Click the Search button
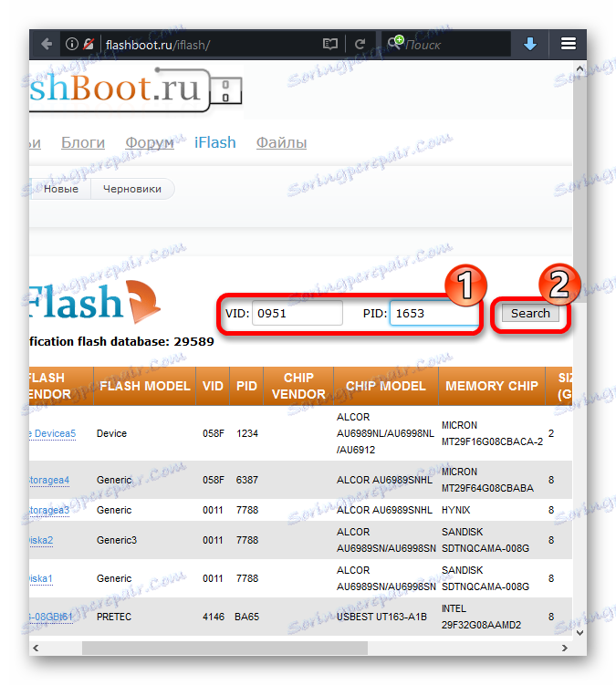This screenshot has height=685, width=616. [x=530, y=313]
